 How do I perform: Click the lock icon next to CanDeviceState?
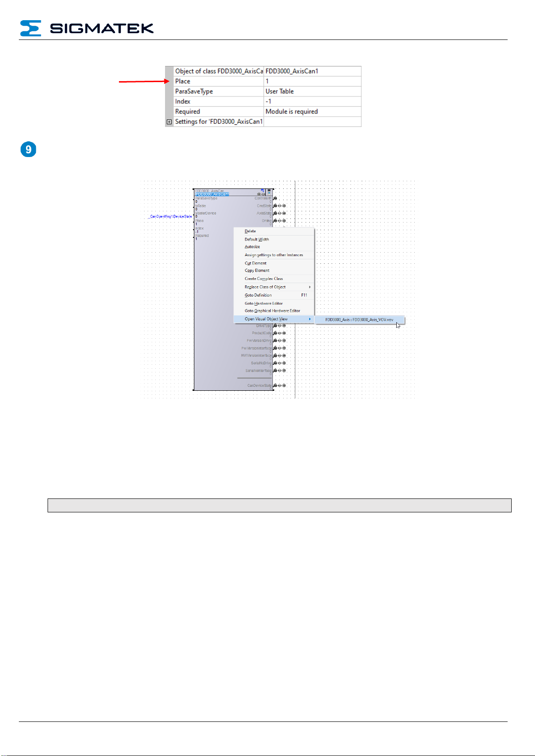tap(275, 385)
